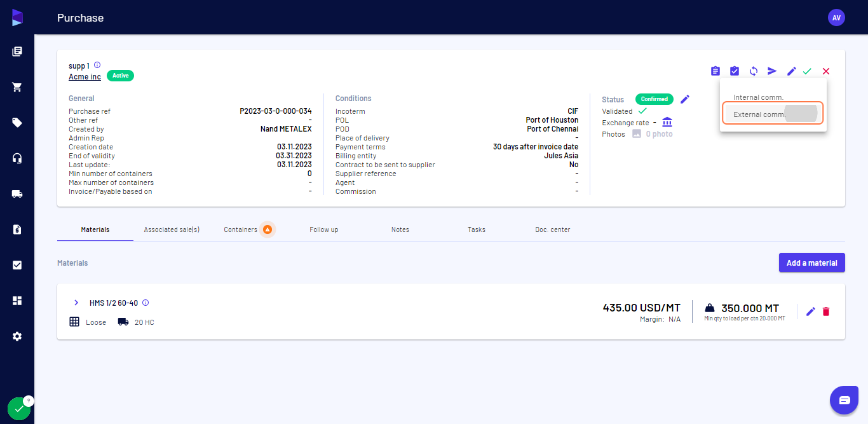Image resolution: width=868 pixels, height=424 pixels.
Task: Switch to the Materials tab
Action: (x=95, y=229)
